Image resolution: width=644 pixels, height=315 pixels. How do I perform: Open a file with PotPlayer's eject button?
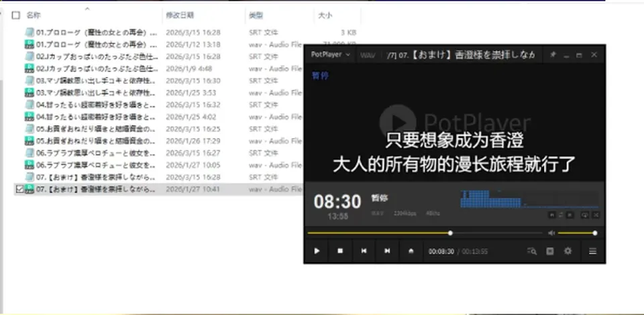411,251
